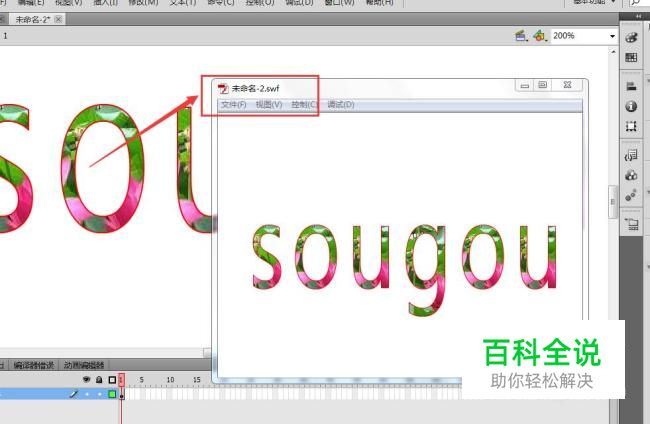Click the panel dock splitter grip handle
Image resolution: width=650 pixels, height=424 pixels.
coord(613,202)
